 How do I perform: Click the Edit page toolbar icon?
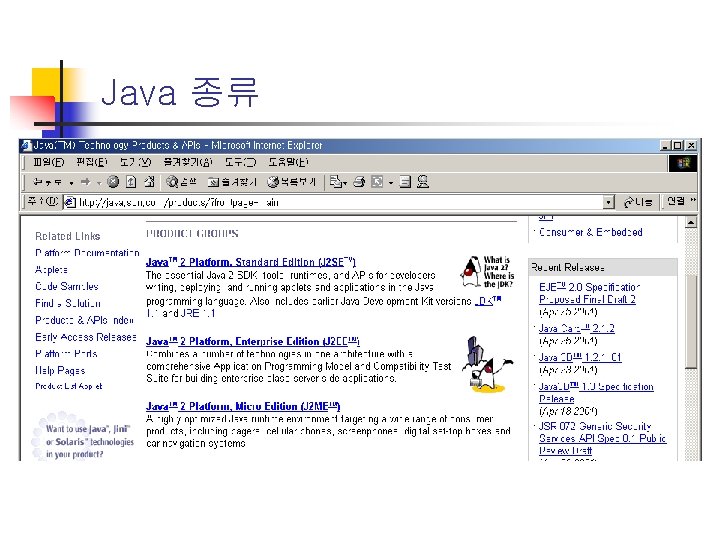click(377, 182)
